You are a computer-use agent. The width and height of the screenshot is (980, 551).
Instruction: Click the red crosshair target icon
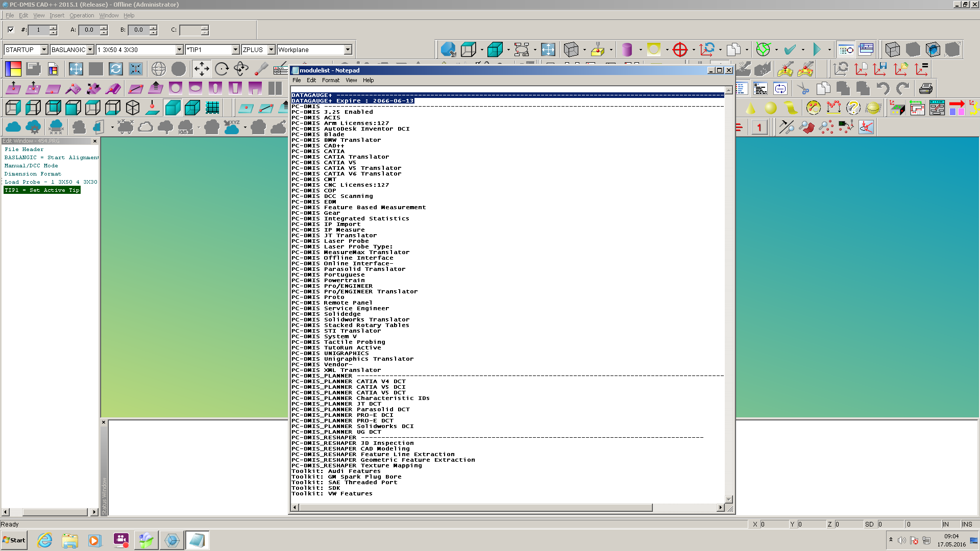(680, 49)
